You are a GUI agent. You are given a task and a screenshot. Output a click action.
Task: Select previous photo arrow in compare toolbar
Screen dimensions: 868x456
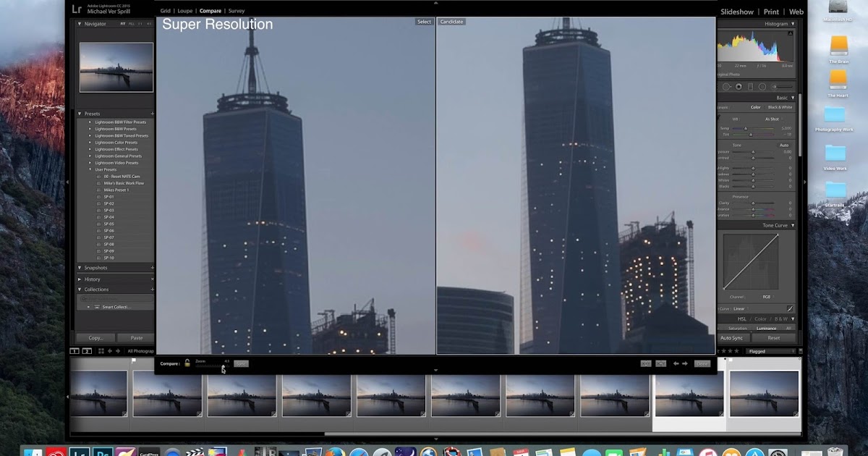click(676, 363)
